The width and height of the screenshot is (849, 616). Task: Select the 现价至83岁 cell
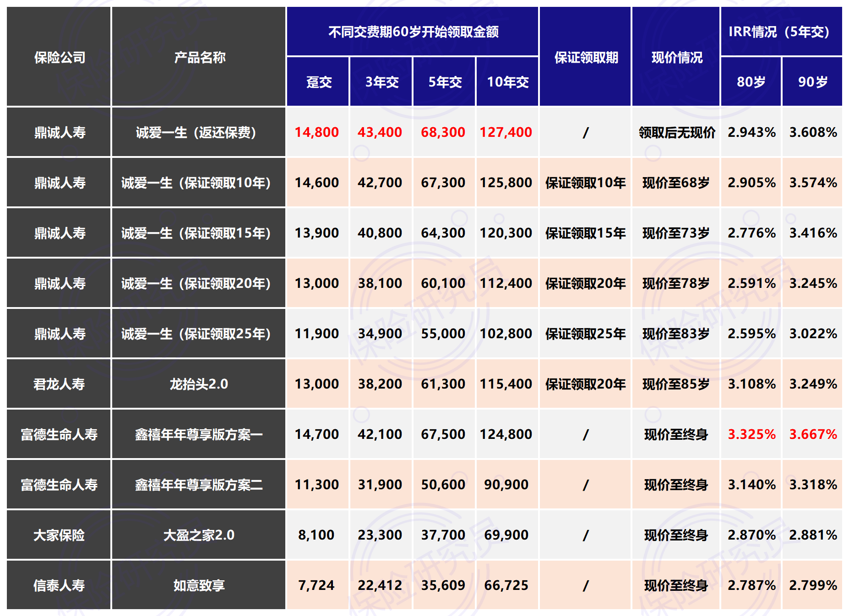point(676,334)
